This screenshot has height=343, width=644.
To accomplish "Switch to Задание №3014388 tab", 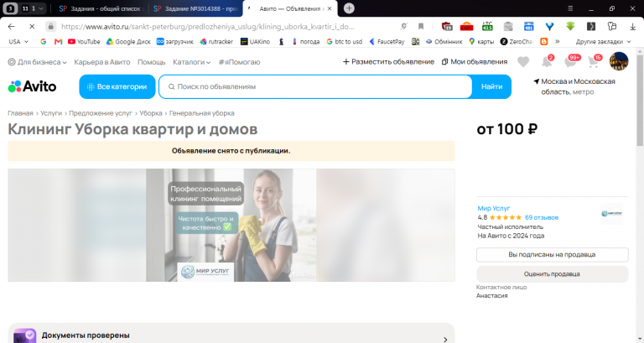I will (196, 8).
